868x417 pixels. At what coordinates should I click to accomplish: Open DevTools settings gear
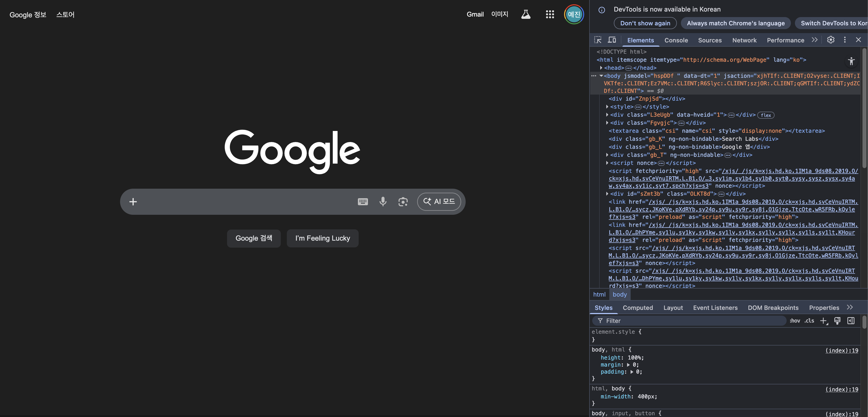831,40
